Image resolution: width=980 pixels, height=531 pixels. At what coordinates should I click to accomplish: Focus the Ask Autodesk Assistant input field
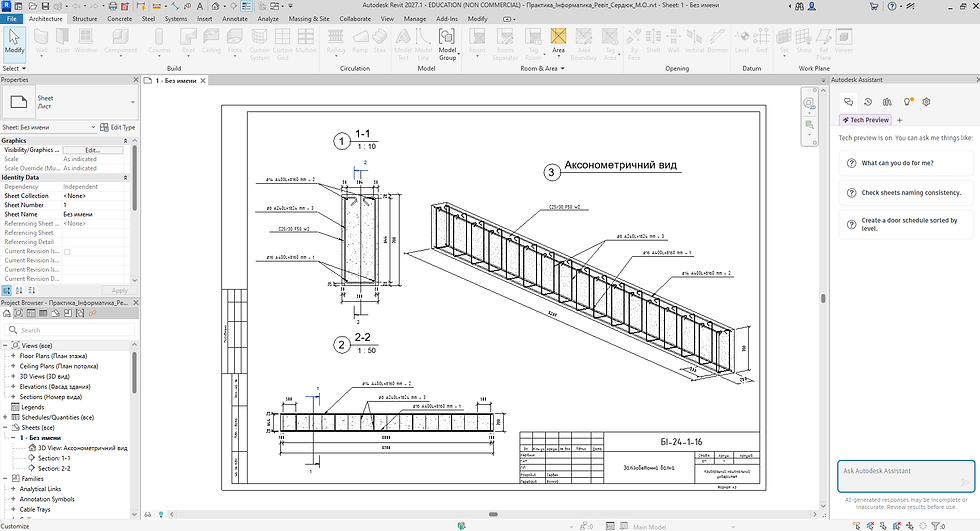[906, 477]
